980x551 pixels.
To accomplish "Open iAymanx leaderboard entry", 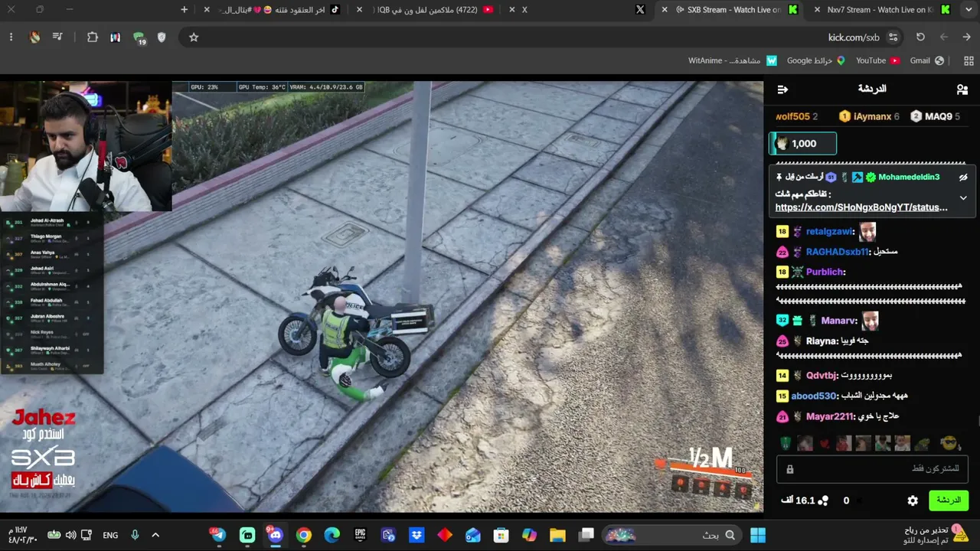I will pyautogui.click(x=869, y=116).
